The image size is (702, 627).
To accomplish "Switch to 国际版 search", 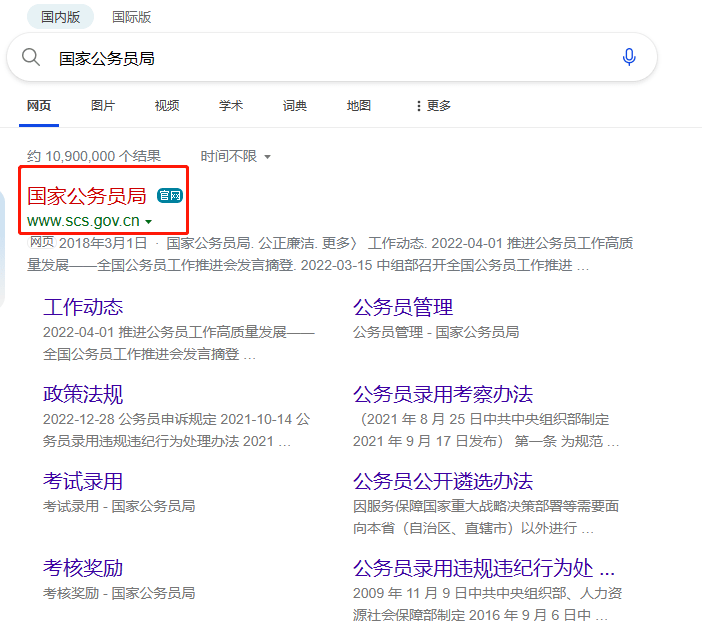I will tap(132, 17).
